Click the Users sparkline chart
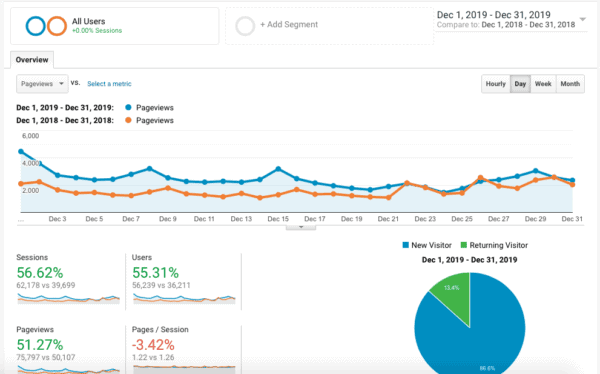600x374 pixels. point(184,298)
